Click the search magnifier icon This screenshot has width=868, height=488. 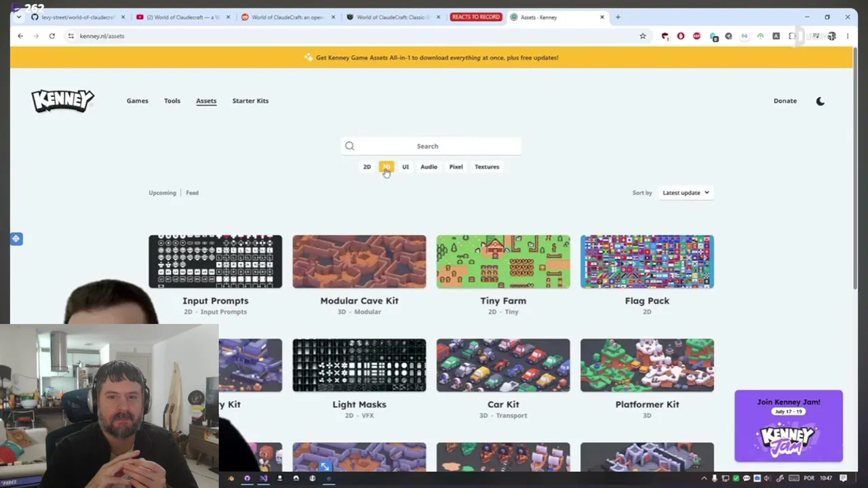[x=349, y=146]
